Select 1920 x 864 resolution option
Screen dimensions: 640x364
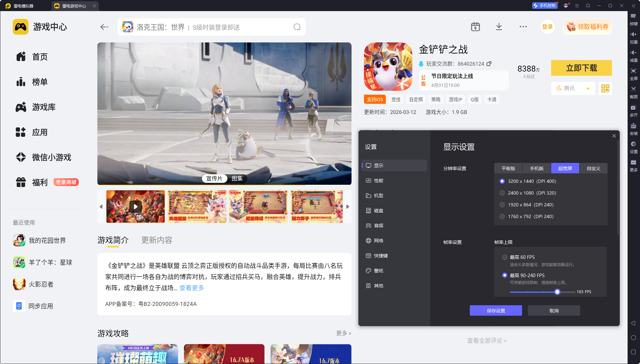click(502, 205)
